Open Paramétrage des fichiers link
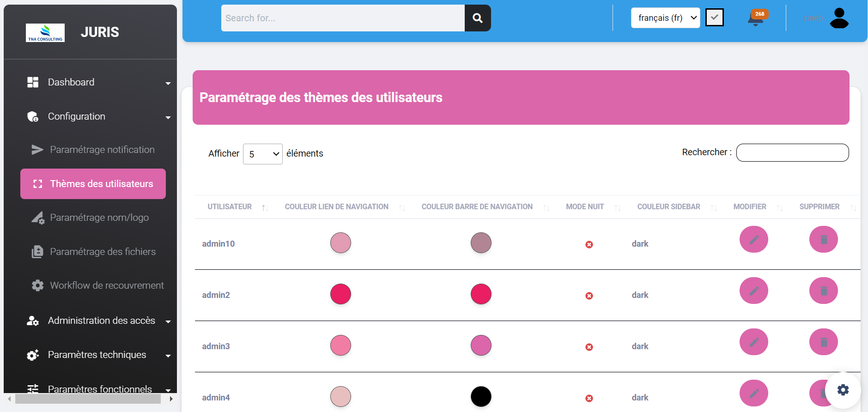The image size is (868, 412). click(102, 252)
